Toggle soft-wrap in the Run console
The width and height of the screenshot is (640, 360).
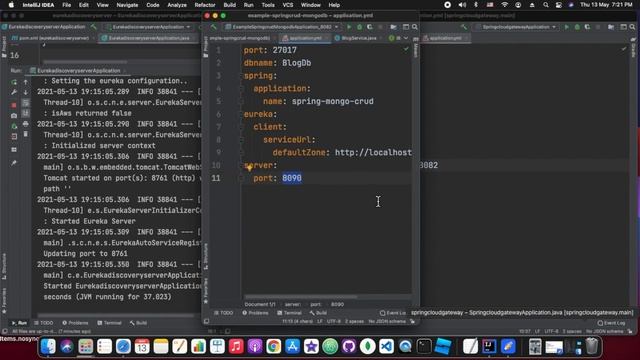coord(26,103)
